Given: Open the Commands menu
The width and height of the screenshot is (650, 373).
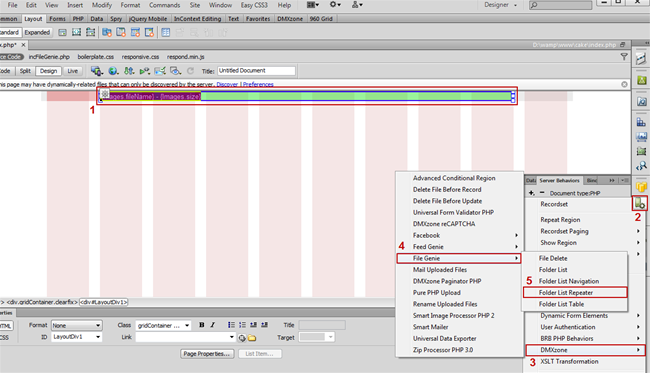Looking at the screenshot, I should click(165, 5).
